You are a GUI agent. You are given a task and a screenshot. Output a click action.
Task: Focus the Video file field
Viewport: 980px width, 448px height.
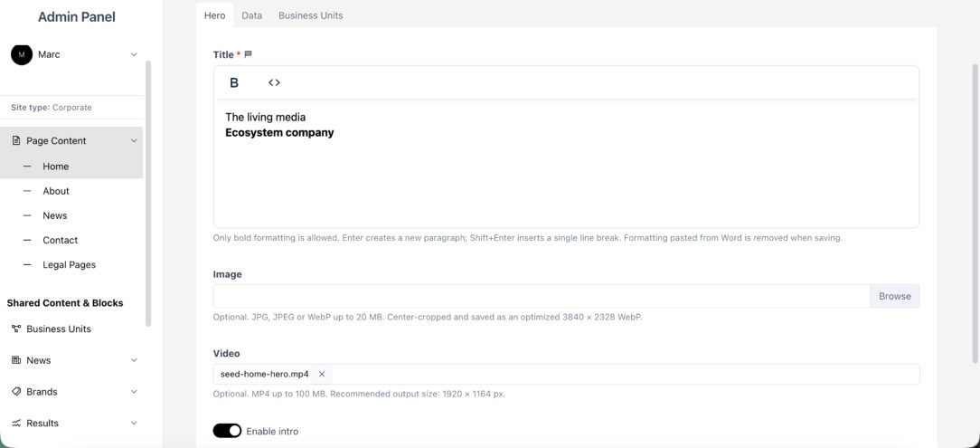pyautogui.click(x=566, y=374)
